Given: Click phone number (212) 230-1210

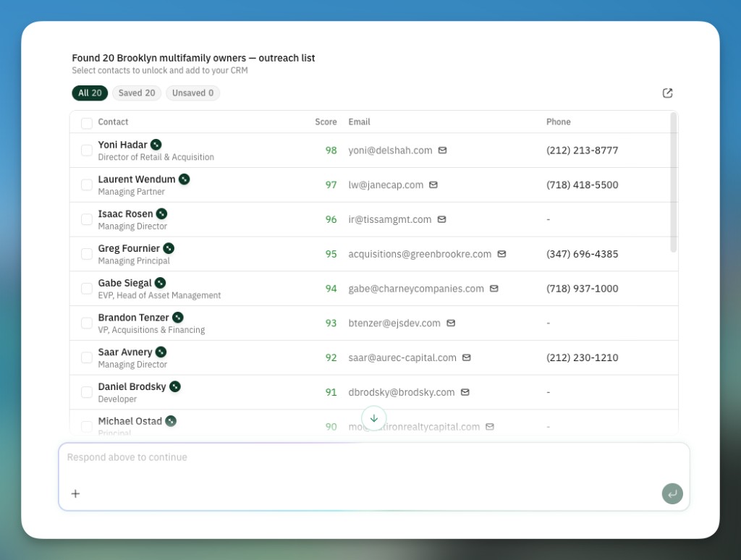Looking at the screenshot, I should click(x=583, y=357).
